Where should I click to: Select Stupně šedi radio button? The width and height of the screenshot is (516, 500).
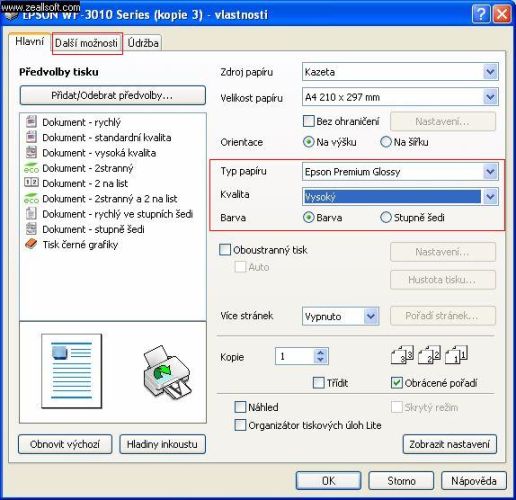pyautogui.click(x=386, y=217)
